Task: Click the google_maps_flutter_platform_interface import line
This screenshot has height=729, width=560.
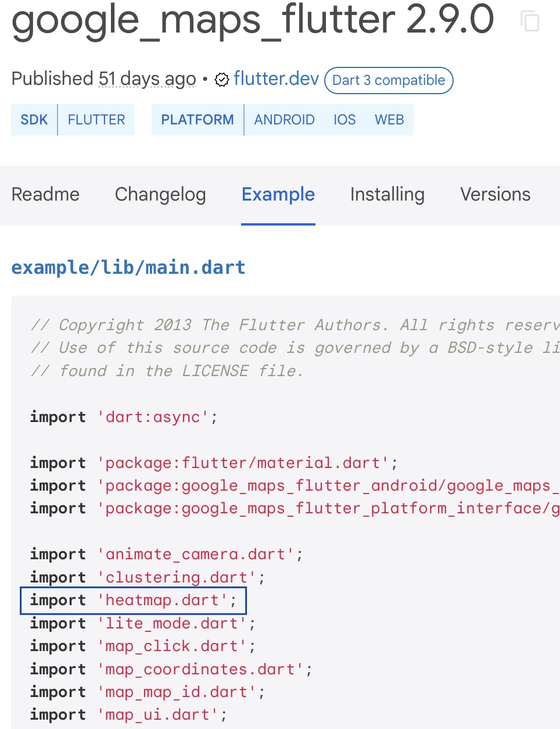Action: (295, 508)
